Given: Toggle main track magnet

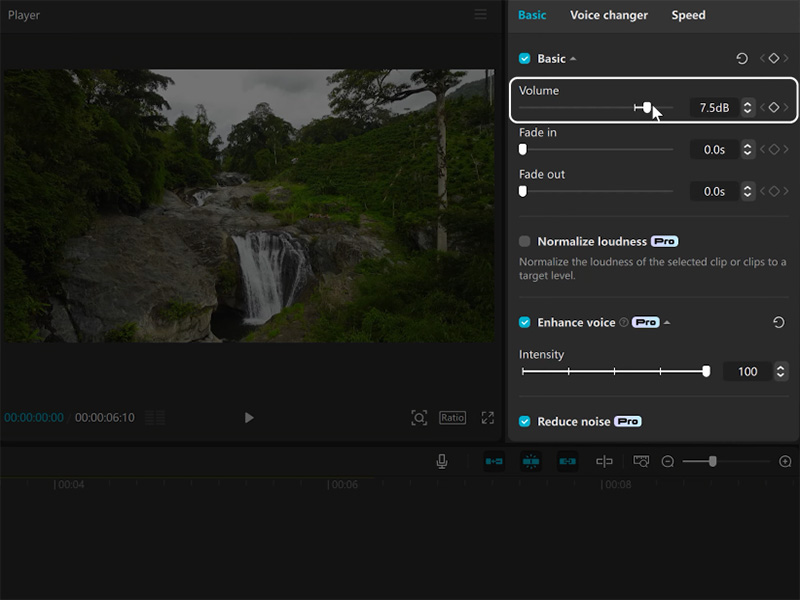Looking at the screenshot, I should [494, 461].
